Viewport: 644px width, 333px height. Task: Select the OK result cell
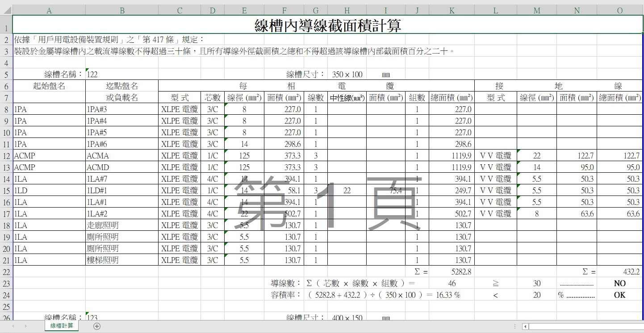(619, 295)
